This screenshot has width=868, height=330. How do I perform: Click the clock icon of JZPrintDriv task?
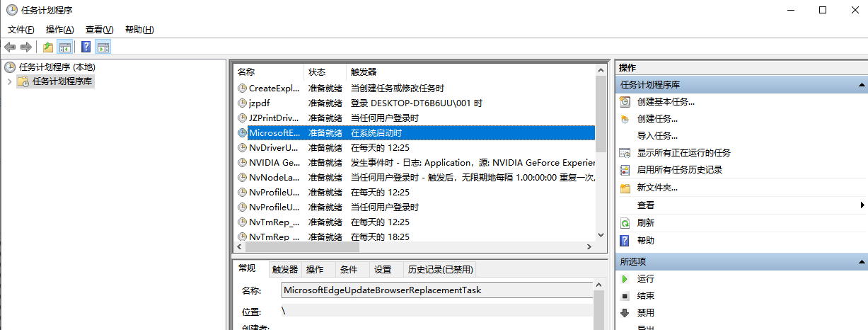tap(242, 118)
